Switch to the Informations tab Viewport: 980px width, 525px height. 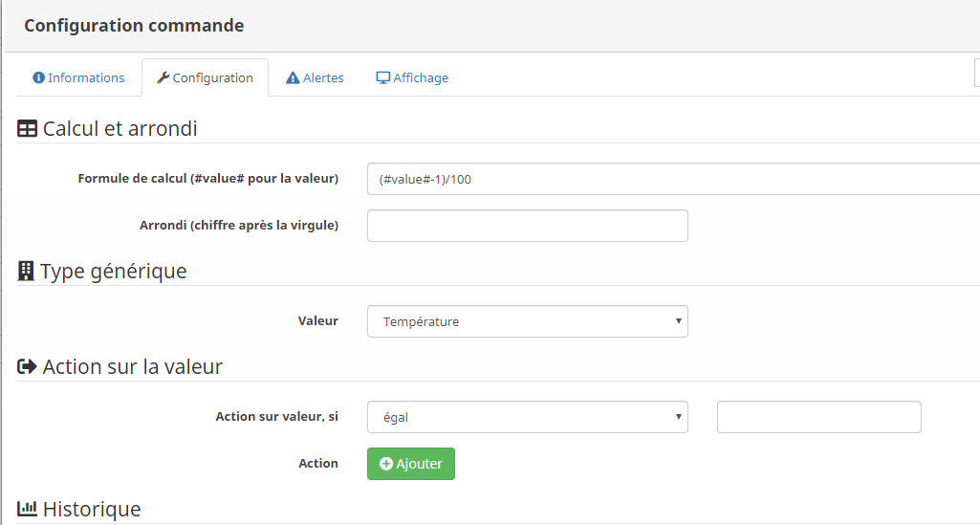click(x=86, y=78)
